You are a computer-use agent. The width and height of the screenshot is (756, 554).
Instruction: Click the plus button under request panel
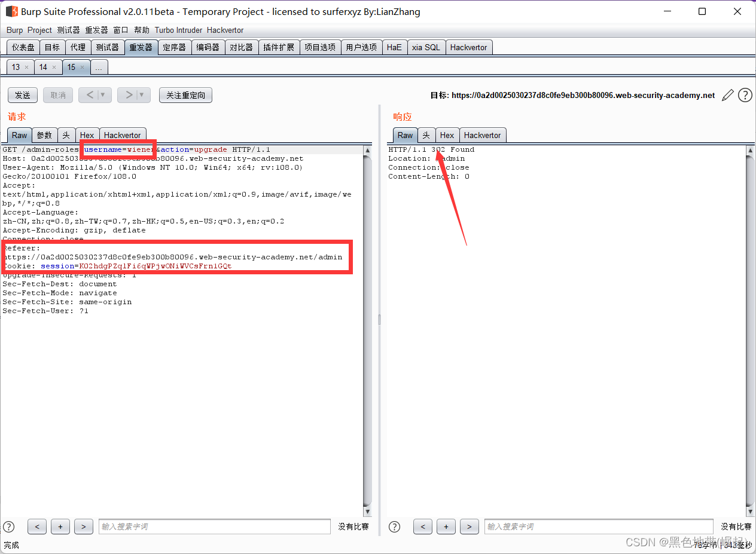pos(60,527)
